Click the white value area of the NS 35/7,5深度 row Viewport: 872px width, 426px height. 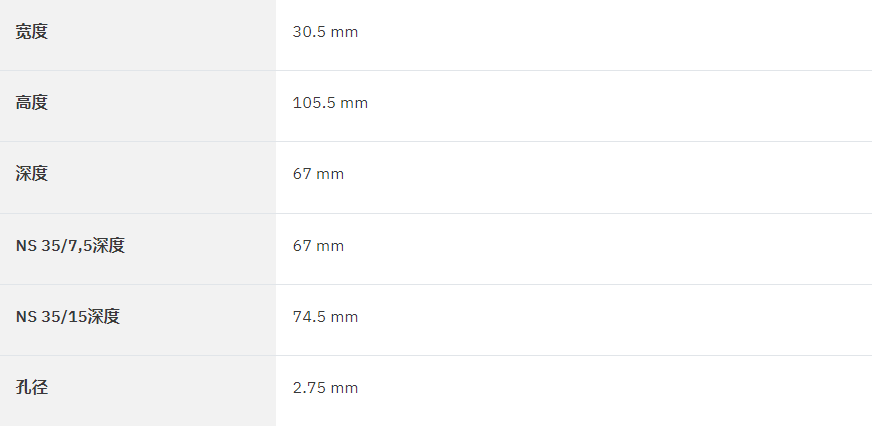(x=574, y=249)
